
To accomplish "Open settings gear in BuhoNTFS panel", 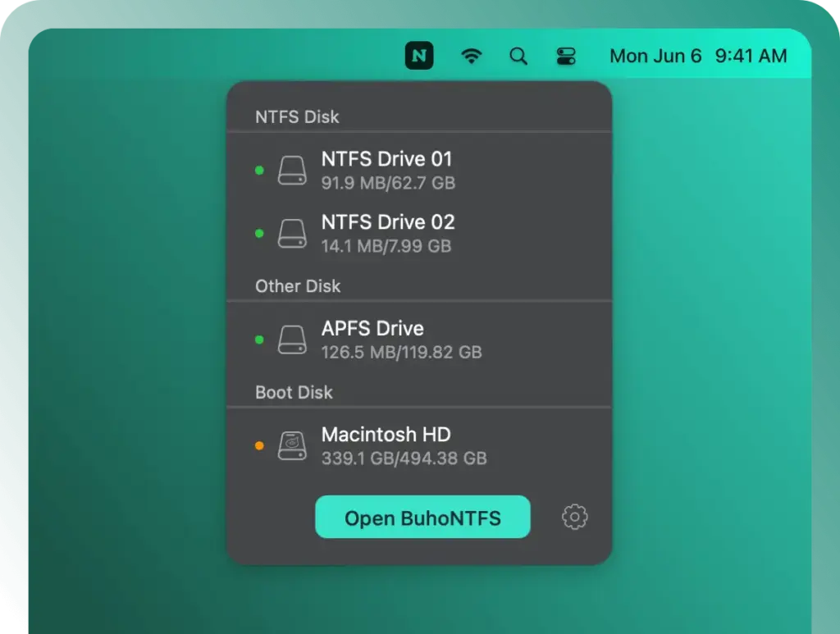I will point(574,517).
